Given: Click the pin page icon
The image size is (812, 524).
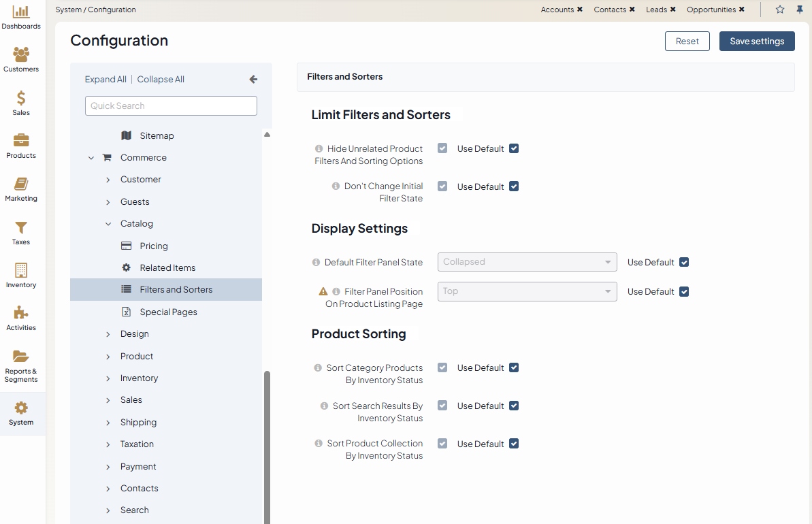Looking at the screenshot, I should [x=800, y=10].
